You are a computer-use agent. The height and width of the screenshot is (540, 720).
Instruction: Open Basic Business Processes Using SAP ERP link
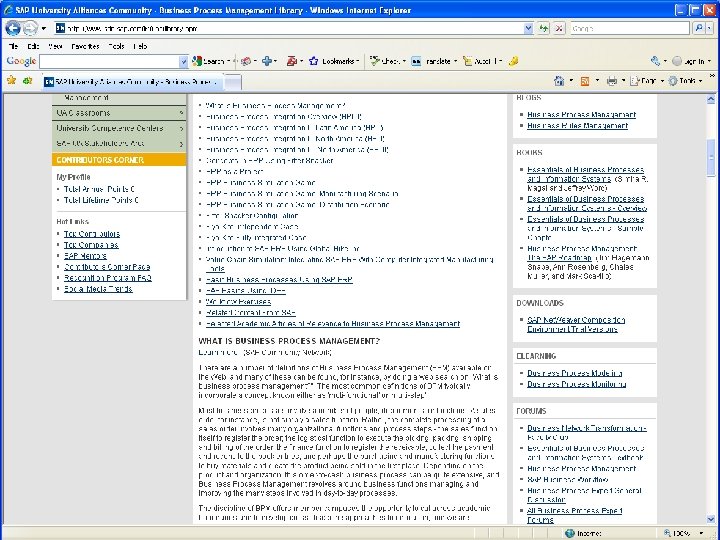(279, 280)
